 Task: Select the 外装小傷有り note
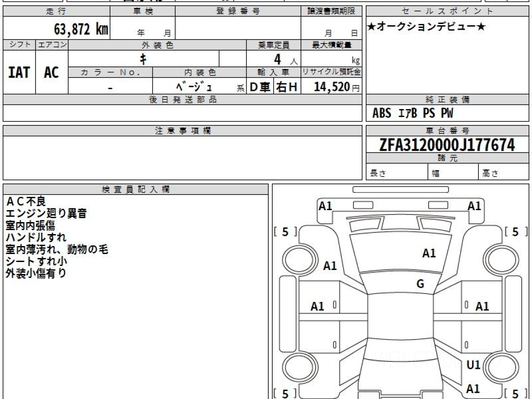click(36, 274)
